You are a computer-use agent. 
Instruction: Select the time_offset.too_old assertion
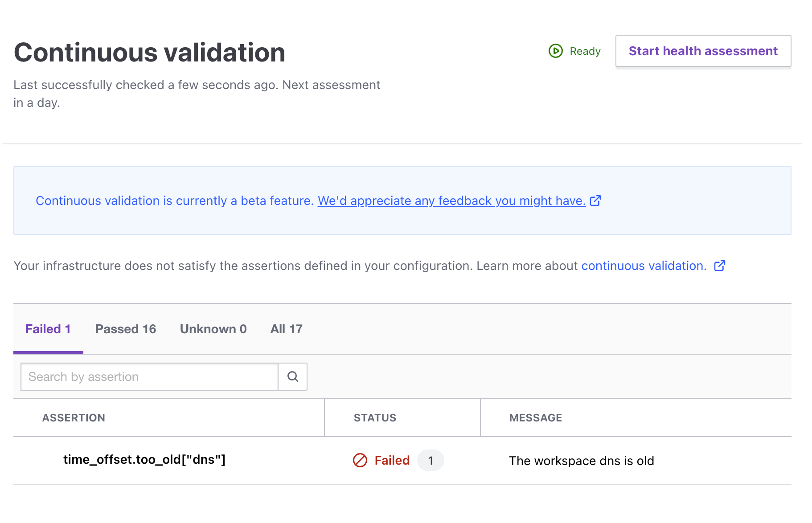144,459
